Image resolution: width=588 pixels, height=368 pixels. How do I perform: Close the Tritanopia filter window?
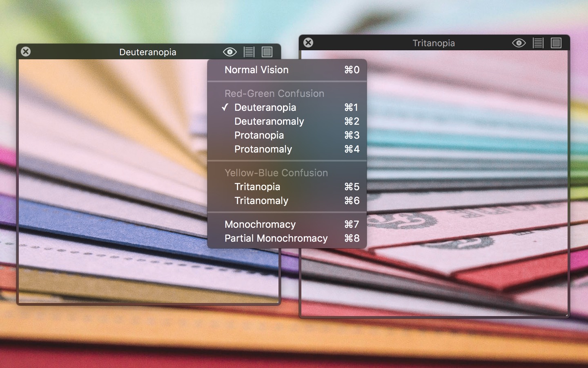(x=308, y=43)
